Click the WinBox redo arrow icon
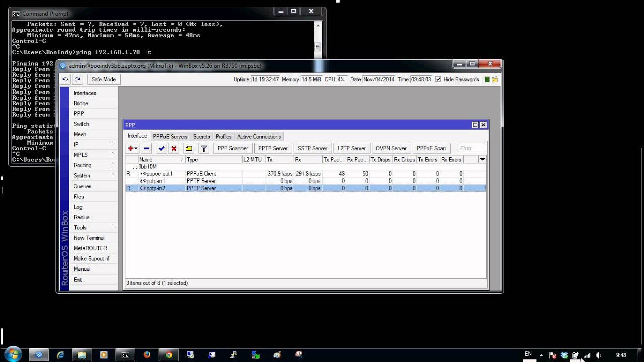 point(77,79)
